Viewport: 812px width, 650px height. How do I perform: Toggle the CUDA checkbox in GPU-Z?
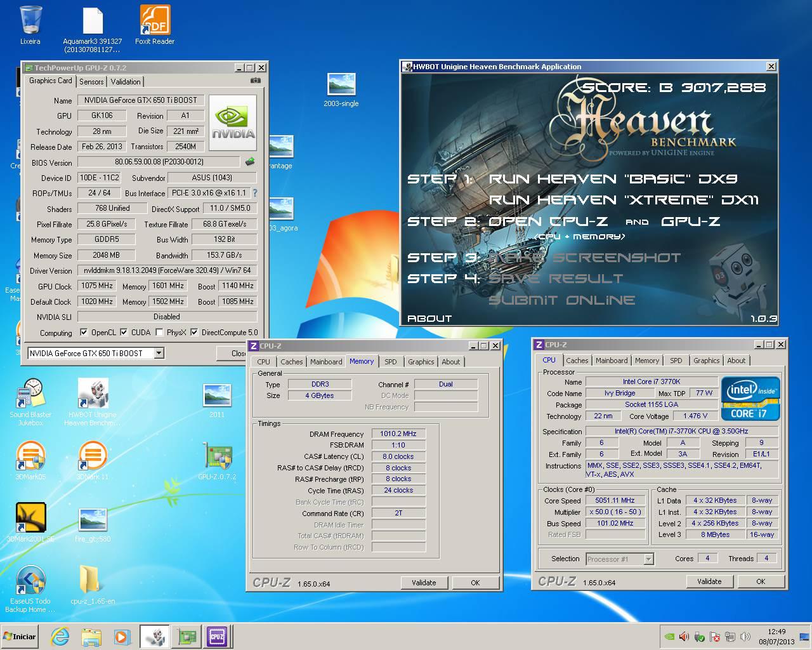(x=124, y=332)
